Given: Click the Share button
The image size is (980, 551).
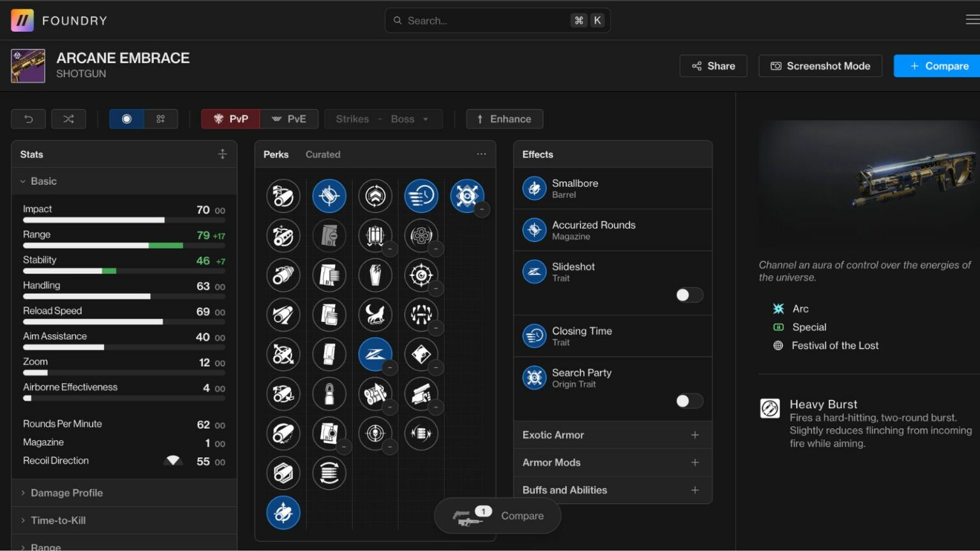Looking at the screenshot, I should click(x=713, y=66).
